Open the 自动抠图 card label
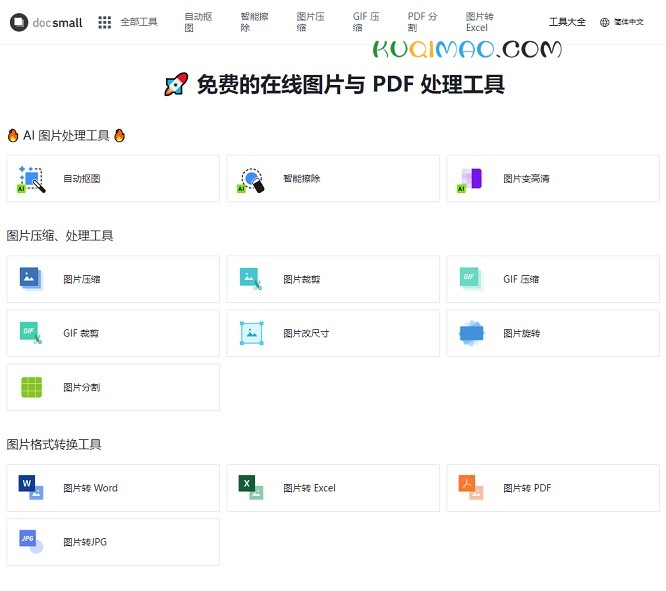666x591 pixels. coord(82,179)
